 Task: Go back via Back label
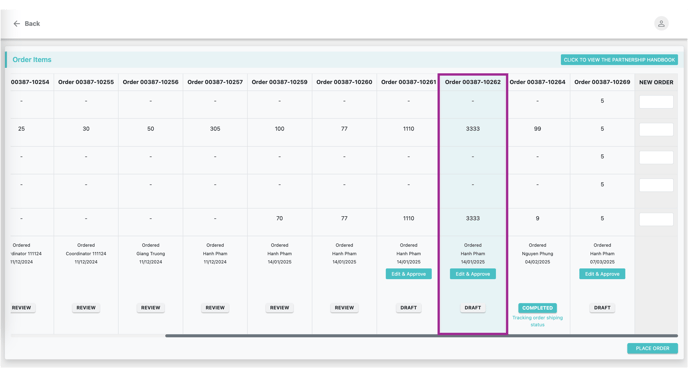point(32,24)
